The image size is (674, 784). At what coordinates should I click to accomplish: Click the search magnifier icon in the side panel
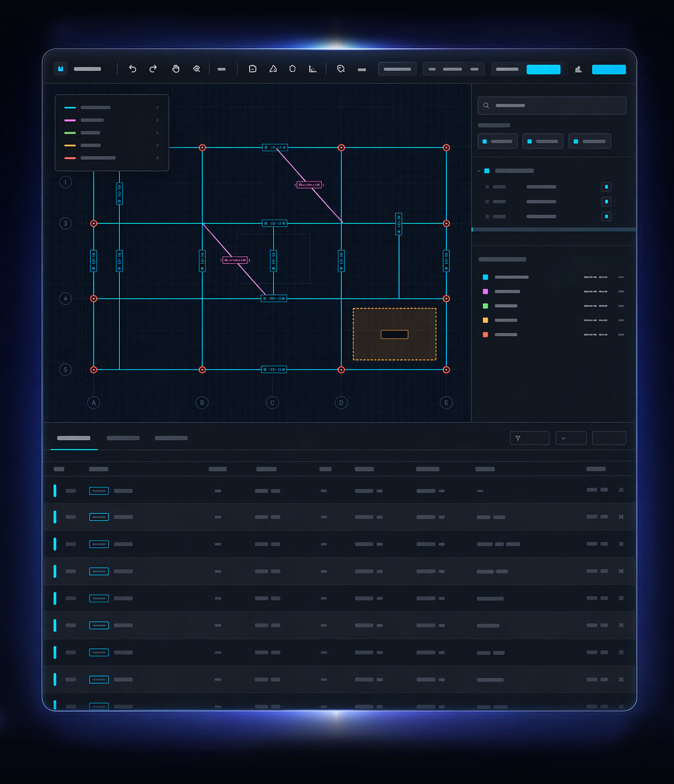(x=486, y=105)
